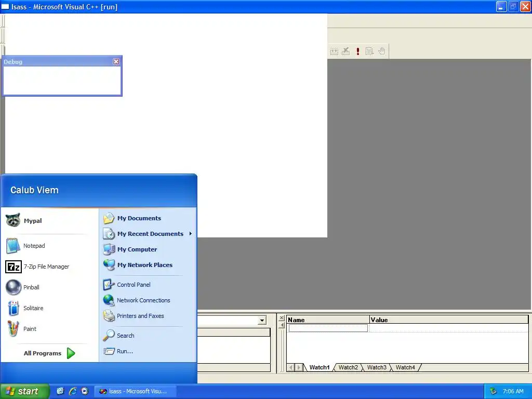Click the Calub Viem user name header
Screen dimensions: 532x399
[34, 190]
